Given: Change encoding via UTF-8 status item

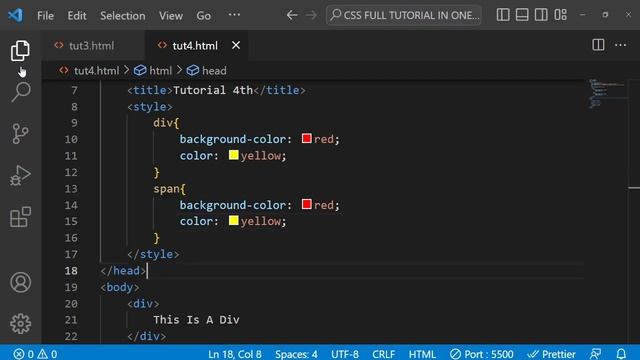Looking at the screenshot, I should point(345,354).
